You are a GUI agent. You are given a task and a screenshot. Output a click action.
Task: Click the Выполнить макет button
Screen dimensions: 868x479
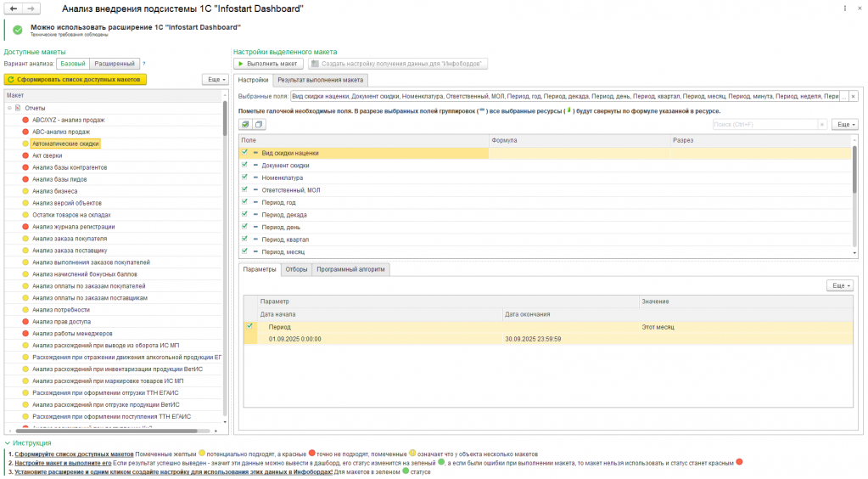point(268,64)
